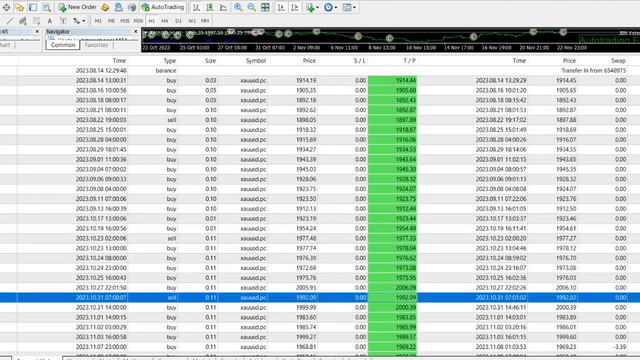Select the text label tool
The height and width of the screenshot is (360, 640).
click(x=63, y=20)
